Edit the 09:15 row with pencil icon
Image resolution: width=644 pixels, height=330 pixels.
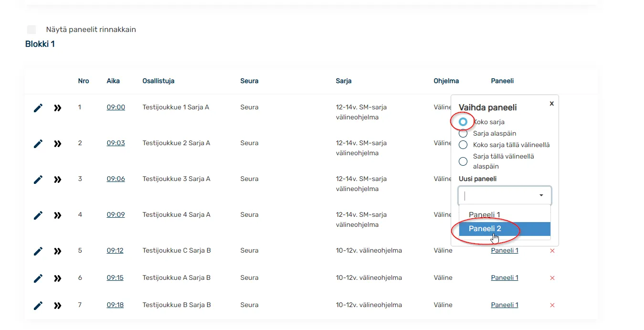tap(38, 278)
